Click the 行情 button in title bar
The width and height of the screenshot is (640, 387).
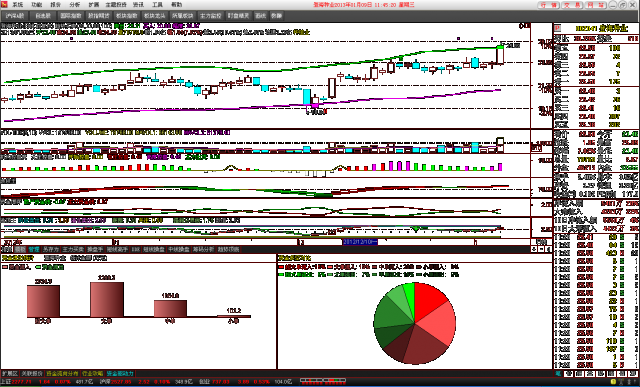(549, 5)
